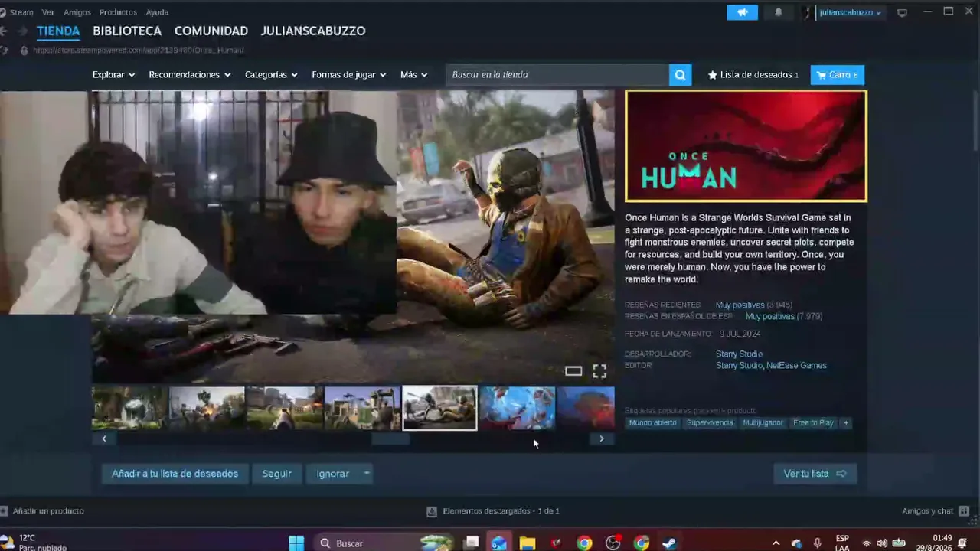This screenshot has width=980, height=551.
Task: Click the Free to Play tag
Action: tap(813, 422)
